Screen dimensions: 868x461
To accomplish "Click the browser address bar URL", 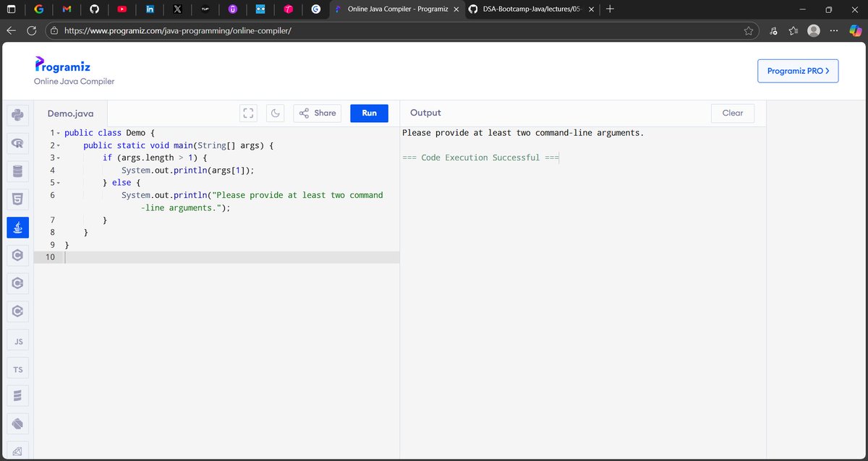I will 177,31.
